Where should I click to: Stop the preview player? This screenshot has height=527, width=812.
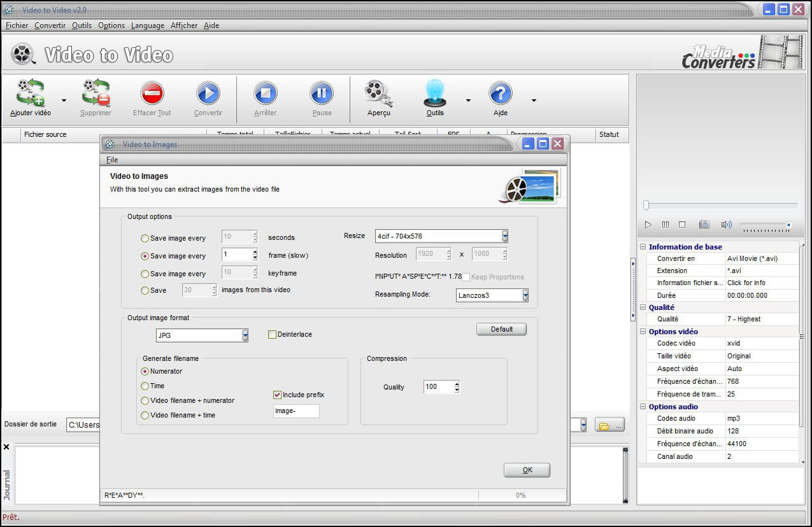[x=682, y=225]
